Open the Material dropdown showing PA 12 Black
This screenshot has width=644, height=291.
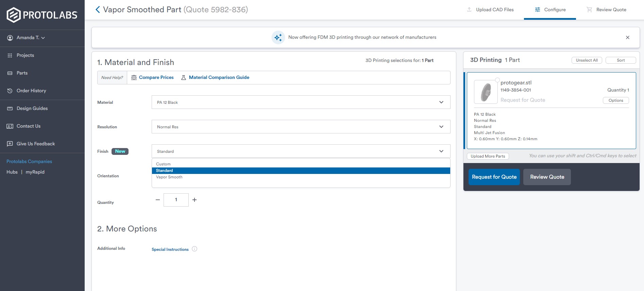coord(301,102)
